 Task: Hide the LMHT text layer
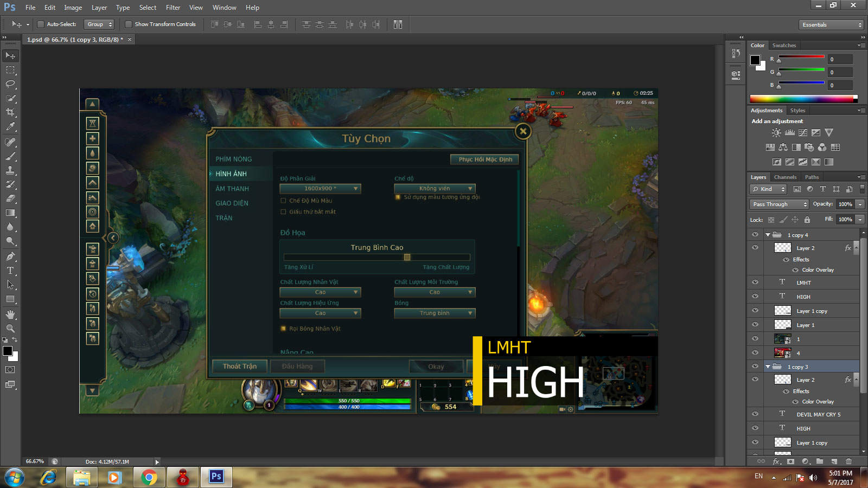point(755,282)
